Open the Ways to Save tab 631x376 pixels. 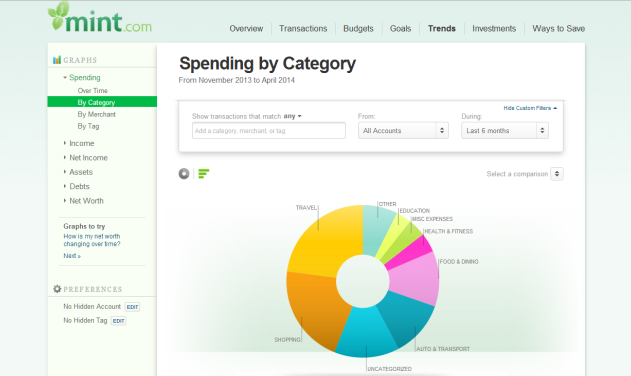[x=559, y=29]
